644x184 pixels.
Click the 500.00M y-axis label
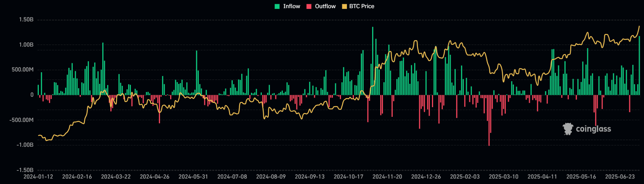(23, 69)
